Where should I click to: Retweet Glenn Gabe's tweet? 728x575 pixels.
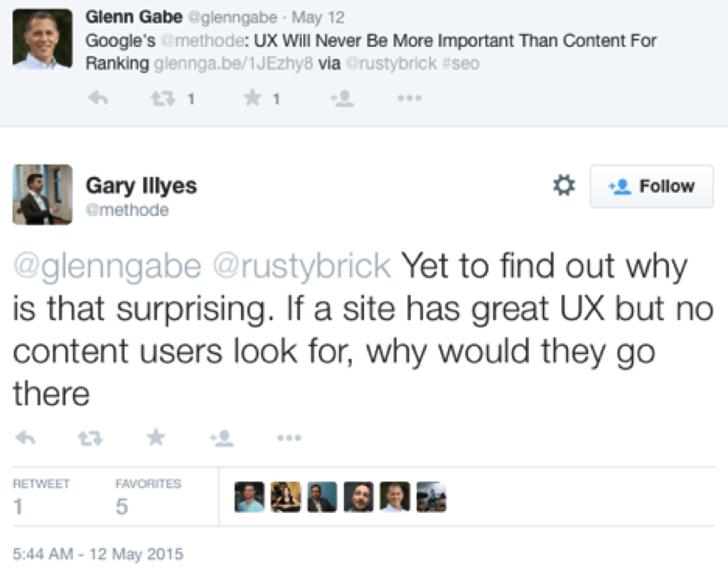pyautogui.click(x=163, y=98)
